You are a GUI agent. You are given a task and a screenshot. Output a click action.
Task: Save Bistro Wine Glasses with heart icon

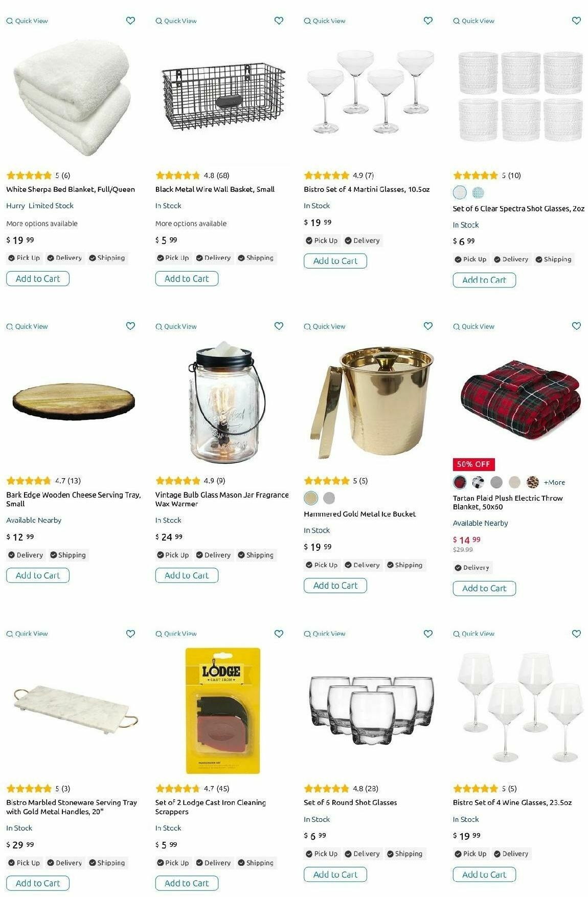[576, 634]
